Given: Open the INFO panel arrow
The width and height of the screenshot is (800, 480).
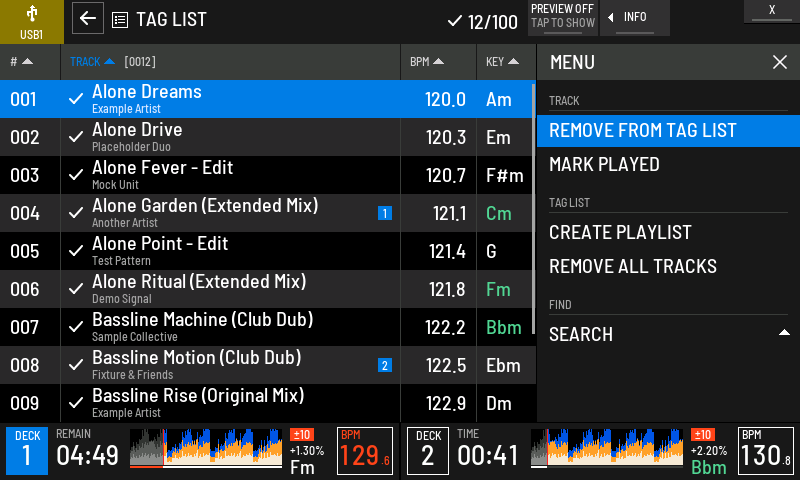Looking at the screenshot, I should pyautogui.click(x=635, y=18).
